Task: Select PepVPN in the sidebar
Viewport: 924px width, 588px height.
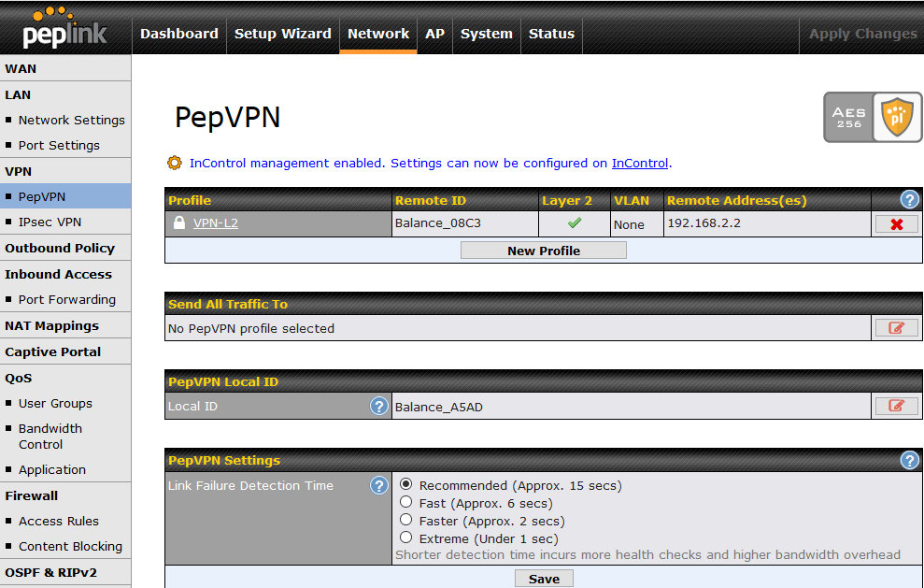Action: (x=65, y=196)
